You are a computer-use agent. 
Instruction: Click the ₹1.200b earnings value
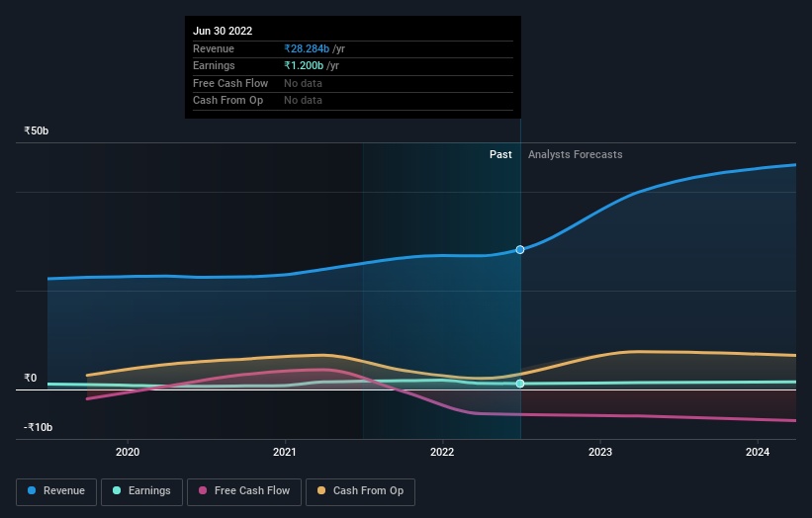click(304, 65)
